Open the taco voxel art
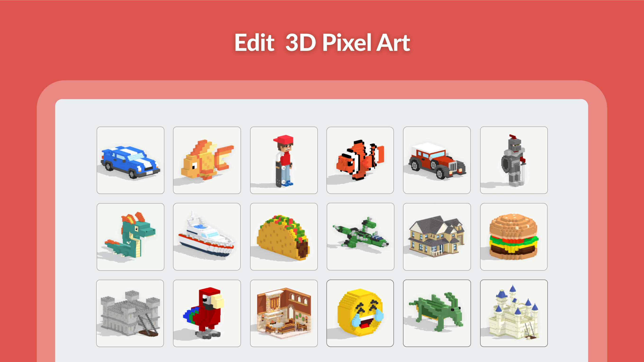644x362 pixels. pyautogui.click(x=284, y=237)
